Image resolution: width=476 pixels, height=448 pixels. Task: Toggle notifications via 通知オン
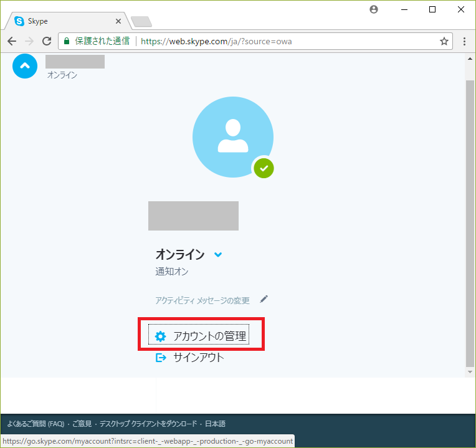coord(172,271)
